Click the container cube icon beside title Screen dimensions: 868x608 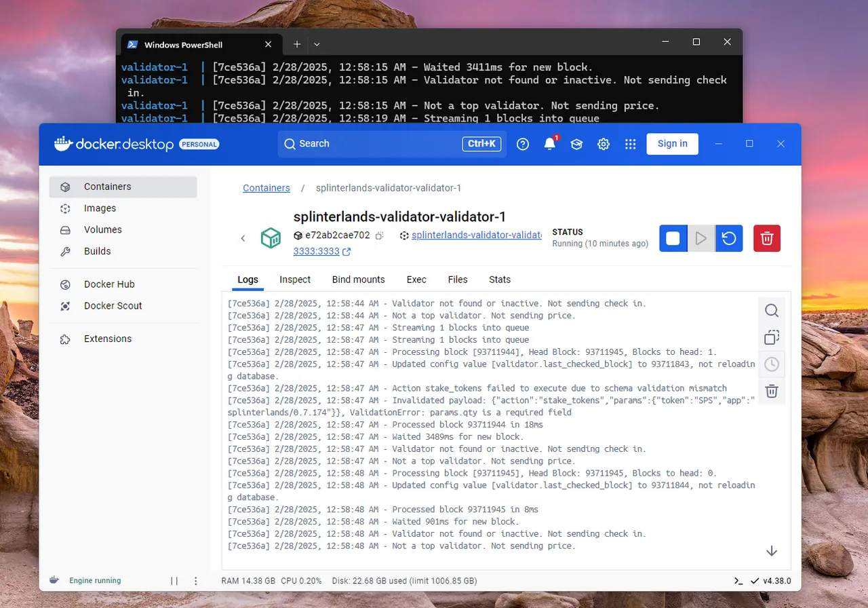pos(271,238)
